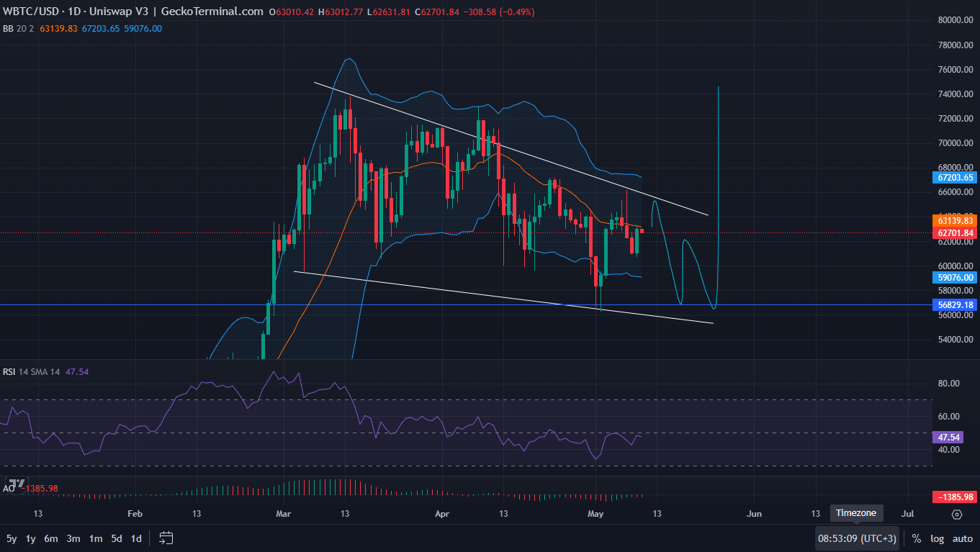The width and height of the screenshot is (980, 552).
Task: Open the Go to date calendar icon
Action: tap(166, 538)
